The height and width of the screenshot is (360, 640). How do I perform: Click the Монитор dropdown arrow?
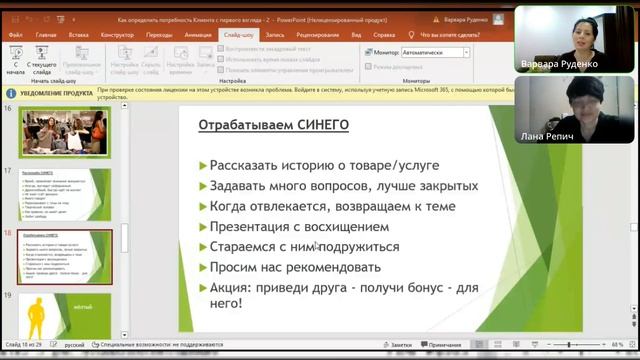tap(467, 53)
